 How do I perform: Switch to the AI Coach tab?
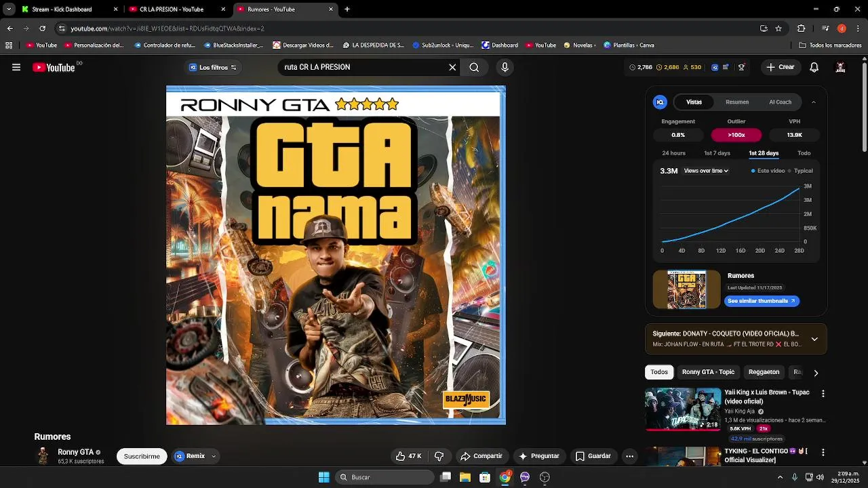coord(780,102)
